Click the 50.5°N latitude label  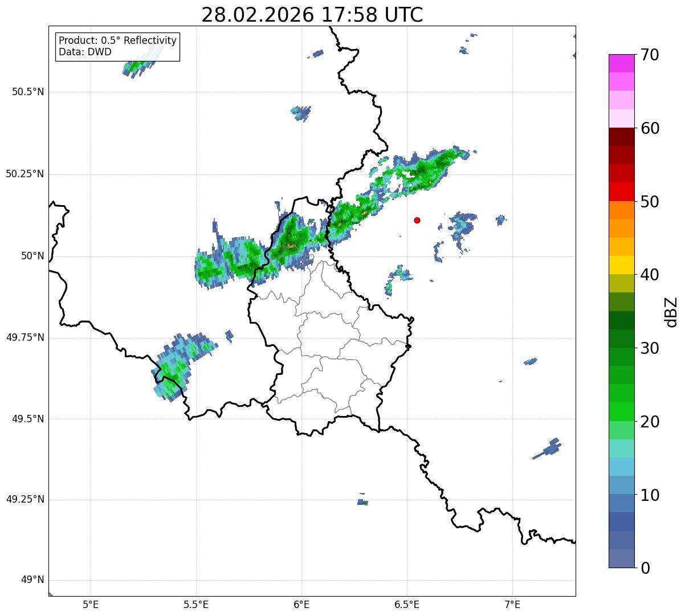pos(28,92)
